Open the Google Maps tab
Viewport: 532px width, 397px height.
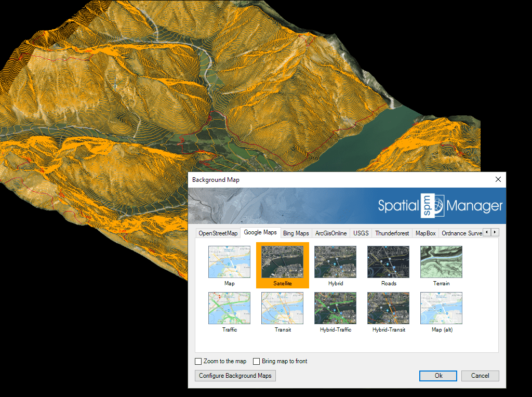pos(260,232)
